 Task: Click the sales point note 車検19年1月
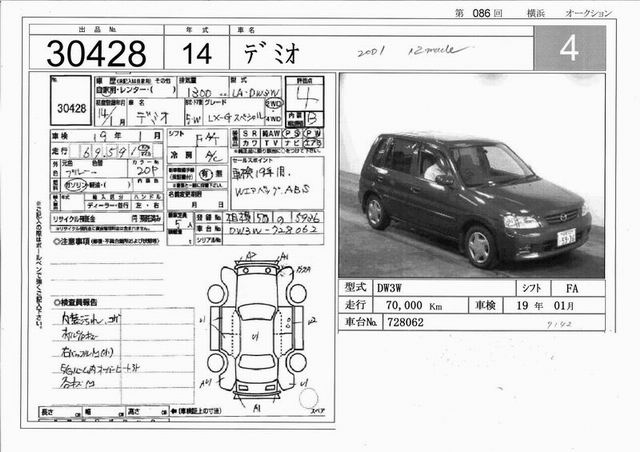pyautogui.click(x=261, y=174)
